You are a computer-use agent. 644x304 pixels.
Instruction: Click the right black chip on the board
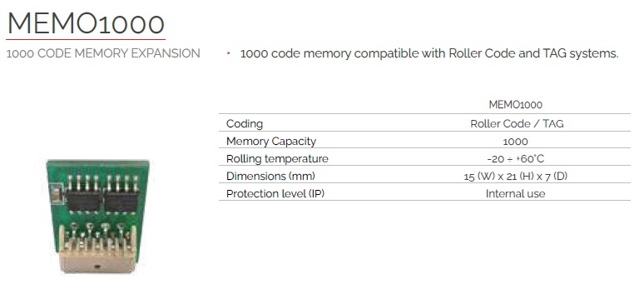pos(121,202)
